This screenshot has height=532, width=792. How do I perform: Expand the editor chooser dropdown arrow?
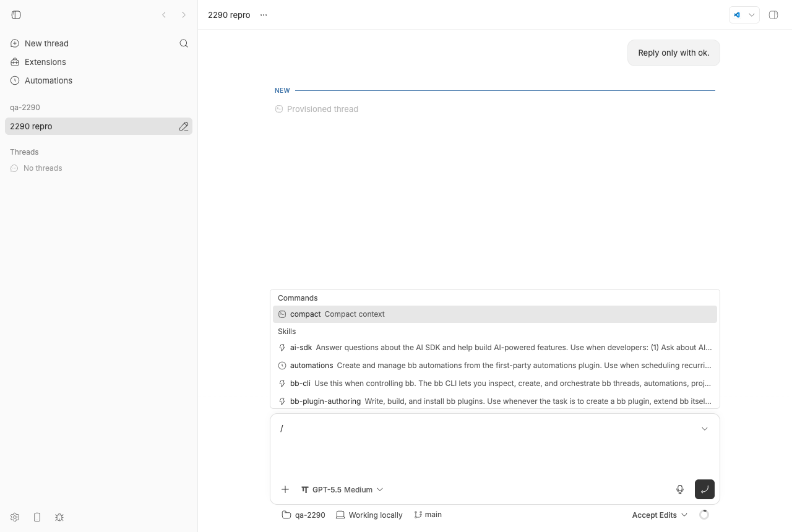pos(752,15)
